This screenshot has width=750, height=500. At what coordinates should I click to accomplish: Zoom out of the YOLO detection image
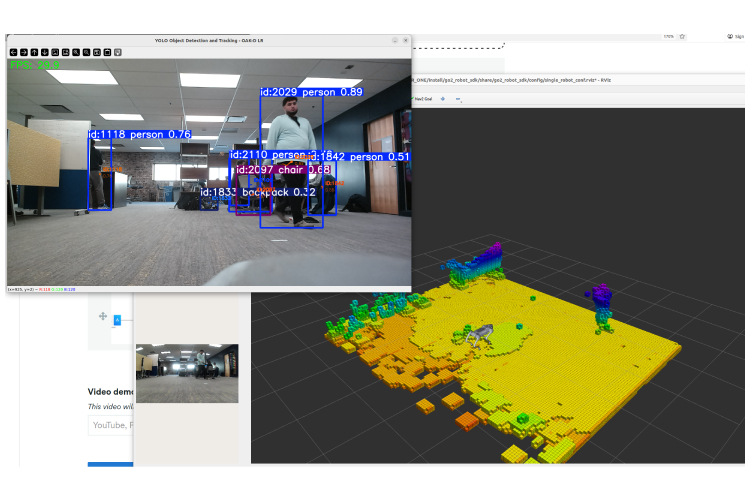[x=86, y=51]
